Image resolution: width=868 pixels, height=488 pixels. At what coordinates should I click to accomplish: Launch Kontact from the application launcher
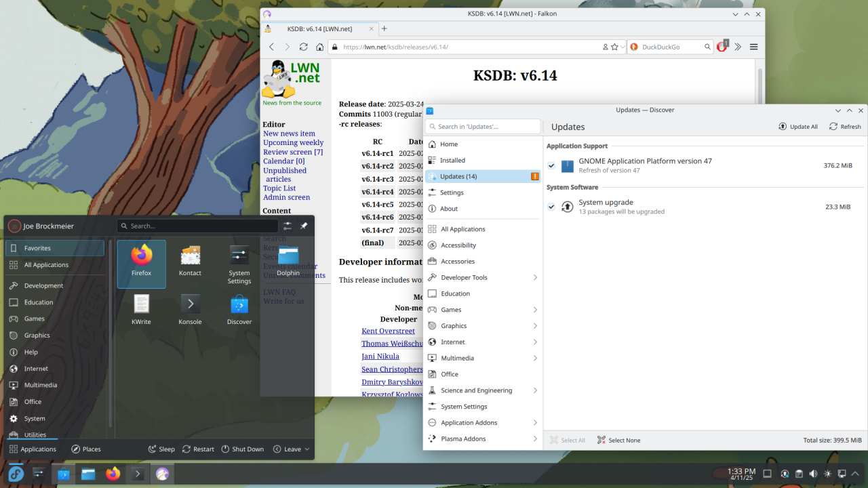190,262
